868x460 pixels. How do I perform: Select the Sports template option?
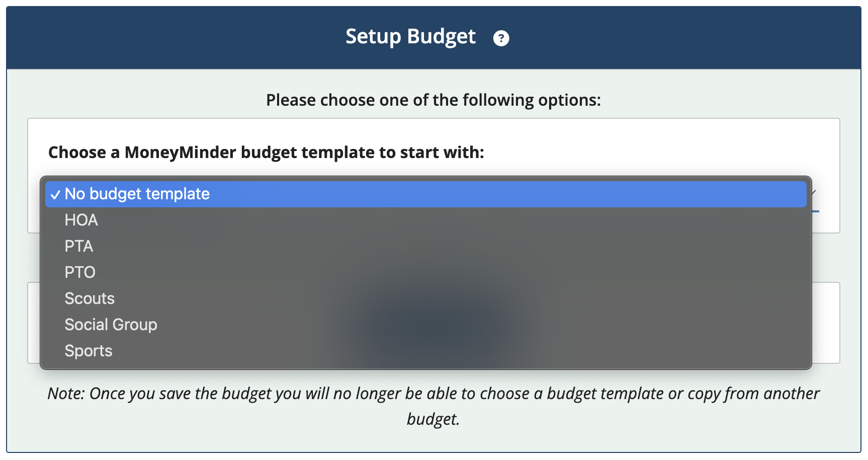coord(425,351)
